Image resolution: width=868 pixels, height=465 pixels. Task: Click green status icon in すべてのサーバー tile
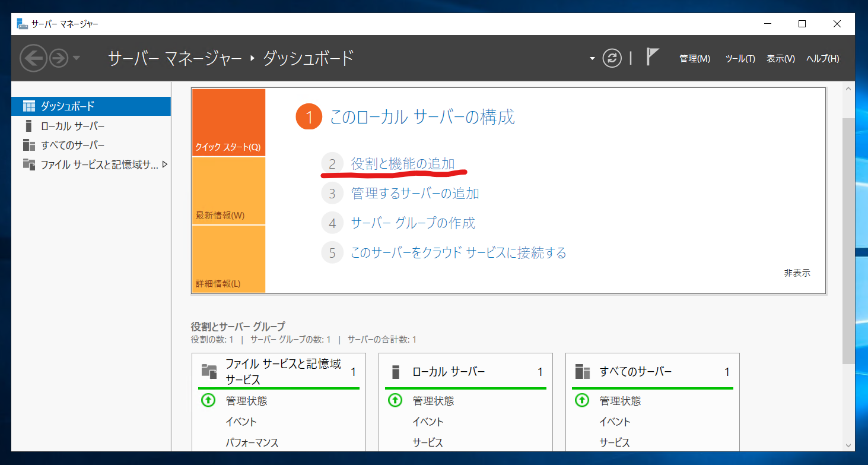(582, 401)
